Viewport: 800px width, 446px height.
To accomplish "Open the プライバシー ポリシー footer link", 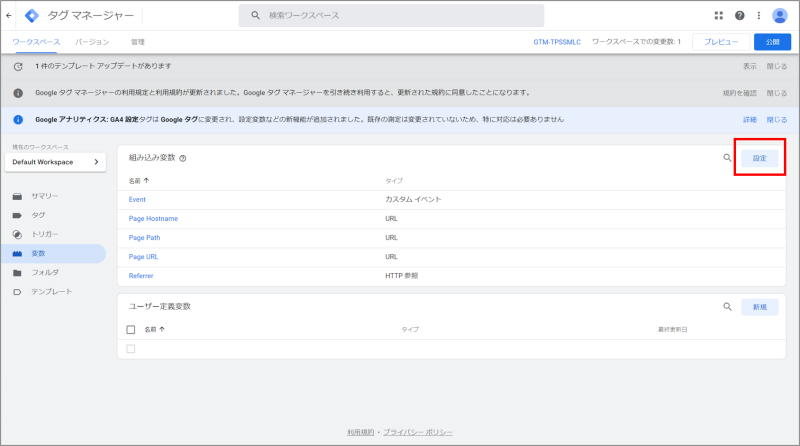I will pyautogui.click(x=418, y=432).
